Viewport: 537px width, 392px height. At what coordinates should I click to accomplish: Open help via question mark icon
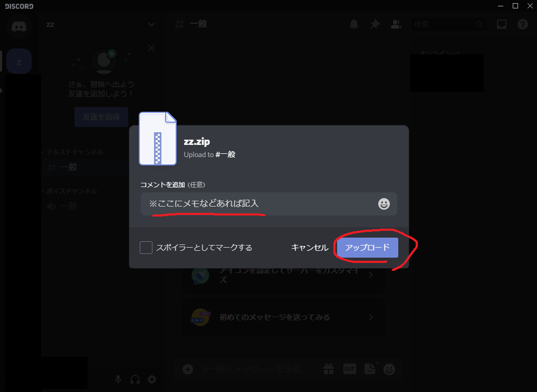point(523,24)
